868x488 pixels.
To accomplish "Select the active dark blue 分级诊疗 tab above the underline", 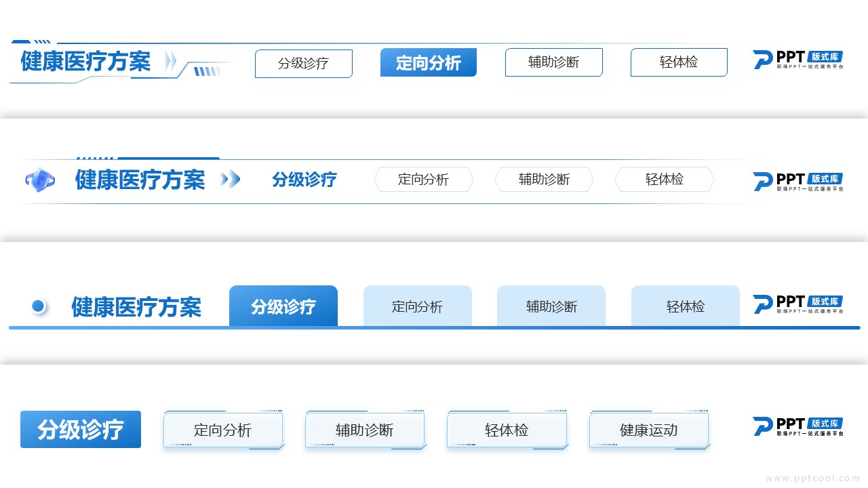I will [283, 306].
